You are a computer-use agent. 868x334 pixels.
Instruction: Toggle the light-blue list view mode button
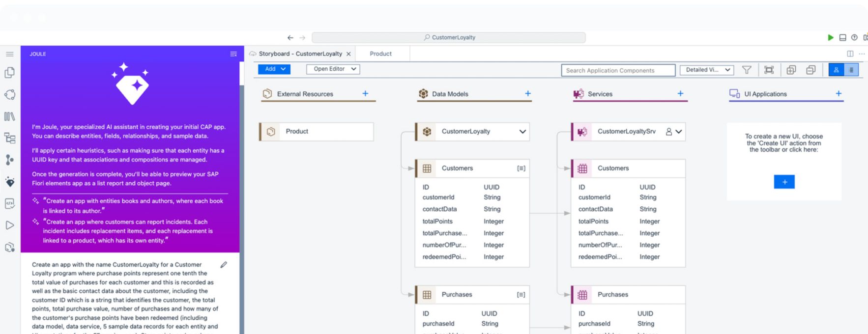pyautogui.click(x=851, y=70)
